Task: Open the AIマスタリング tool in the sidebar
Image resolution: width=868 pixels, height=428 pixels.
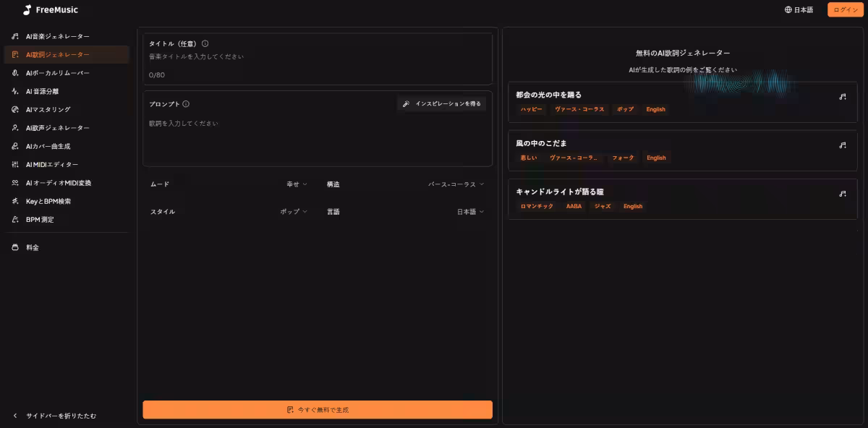Action: 48,110
